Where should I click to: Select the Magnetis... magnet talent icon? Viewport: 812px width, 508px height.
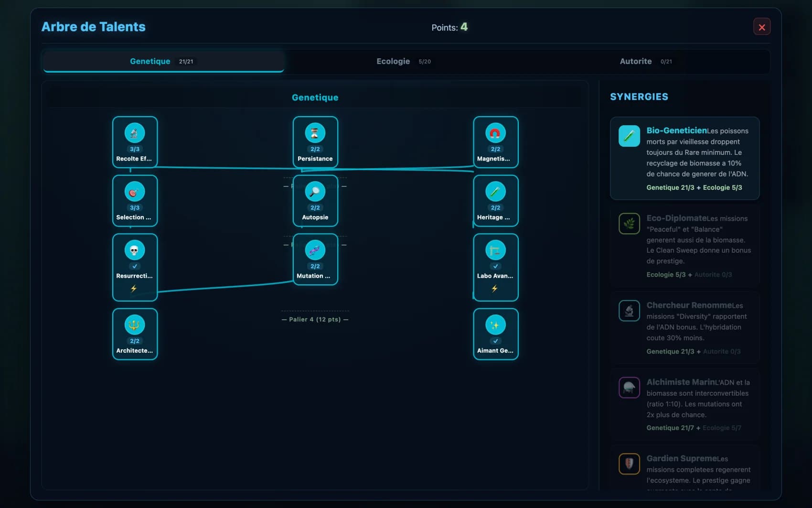coord(495,133)
